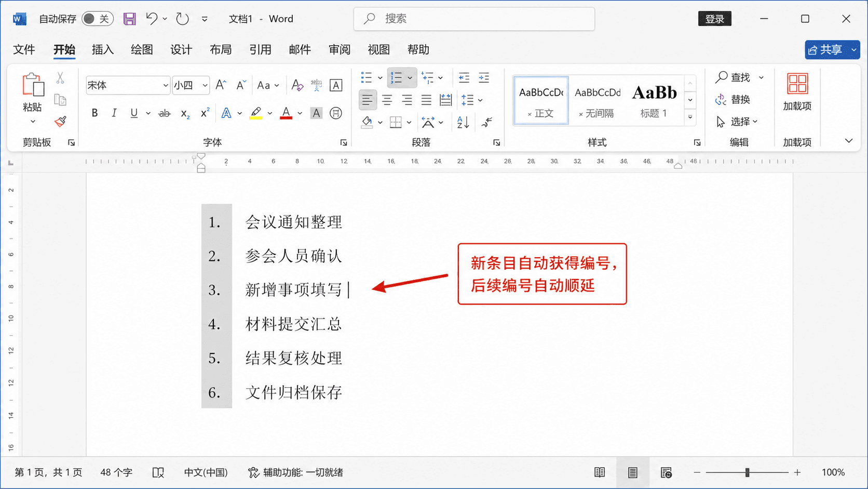
Task: Click the Save icon in title bar
Action: pyautogui.click(x=129, y=19)
